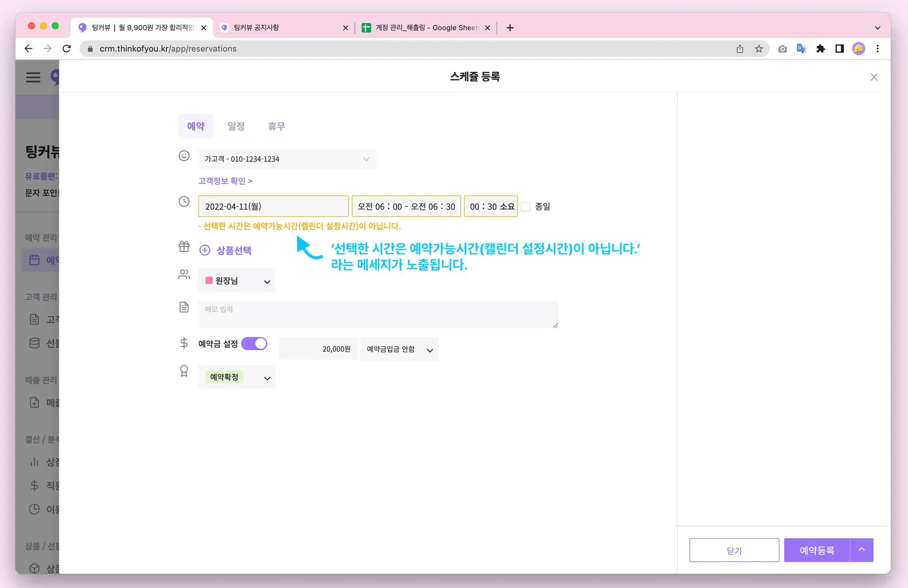This screenshot has width=908, height=588.
Task: Turn off the 예약금 설정 toggle
Action: [254, 344]
